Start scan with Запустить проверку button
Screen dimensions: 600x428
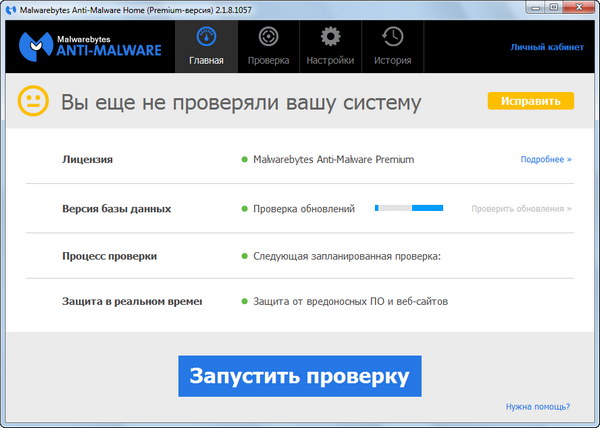(x=300, y=376)
